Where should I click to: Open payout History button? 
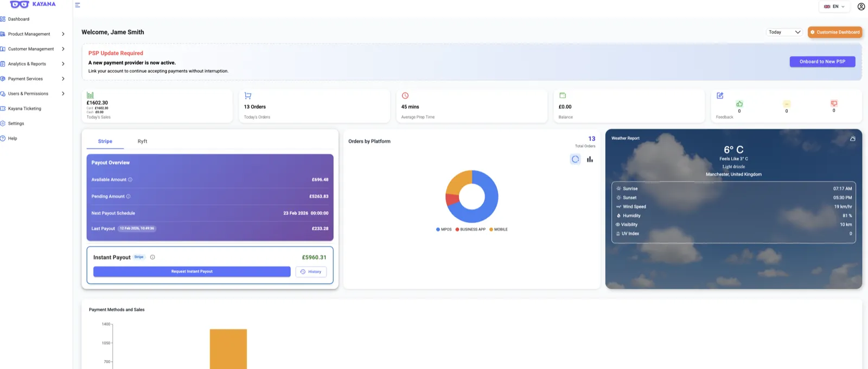click(311, 271)
